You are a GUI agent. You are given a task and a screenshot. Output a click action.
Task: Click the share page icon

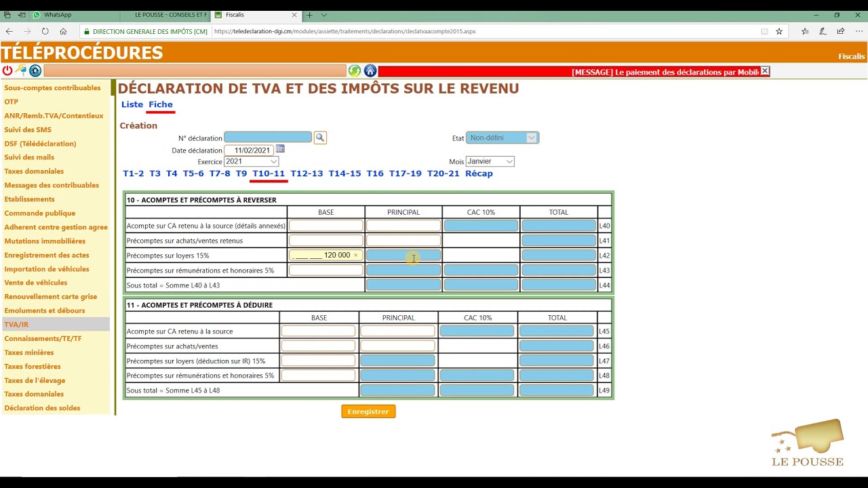click(841, 31)
